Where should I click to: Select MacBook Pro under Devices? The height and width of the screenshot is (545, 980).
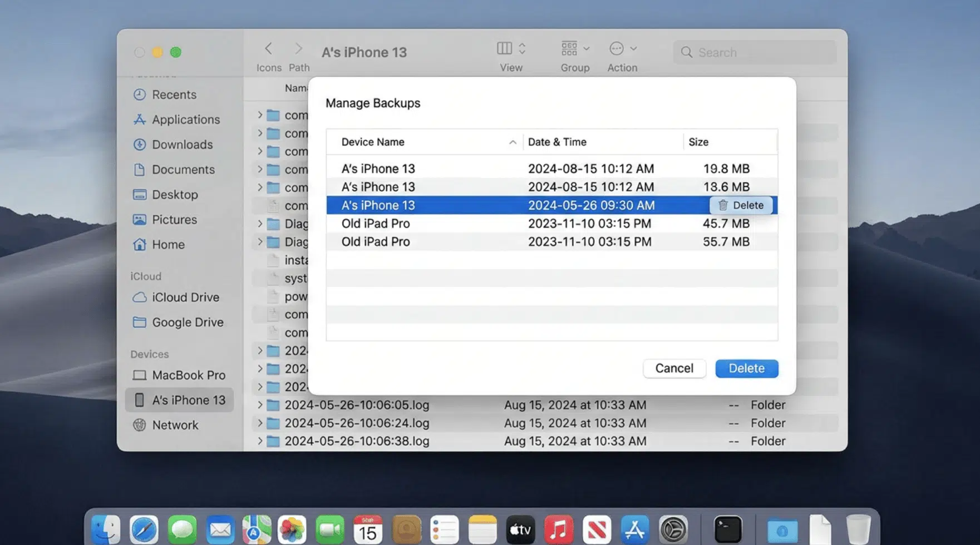coord(179,375)
